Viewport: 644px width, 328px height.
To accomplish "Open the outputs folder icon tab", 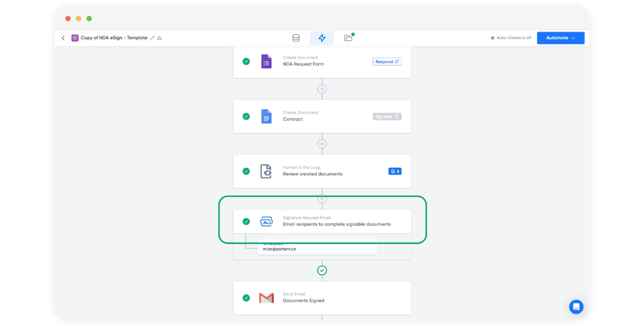I will pyautogui.click(x=348, y=38).
